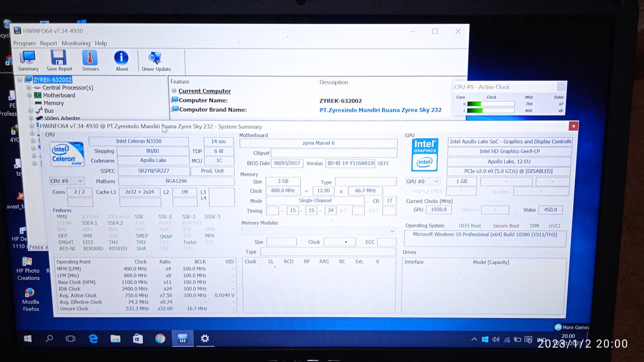Screen dimensions: 644x362
Task: Click the Save Report floppy icon
Action: coord(59,61)
